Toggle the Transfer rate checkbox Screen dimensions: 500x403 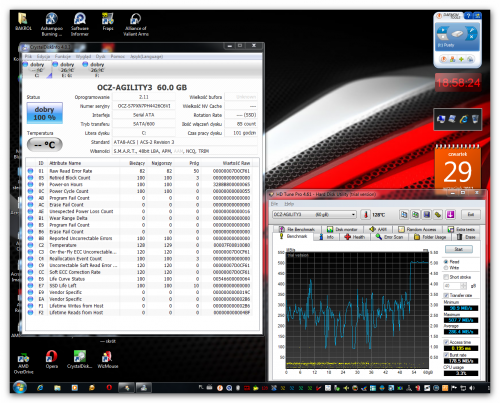click(x=446, y=295)
